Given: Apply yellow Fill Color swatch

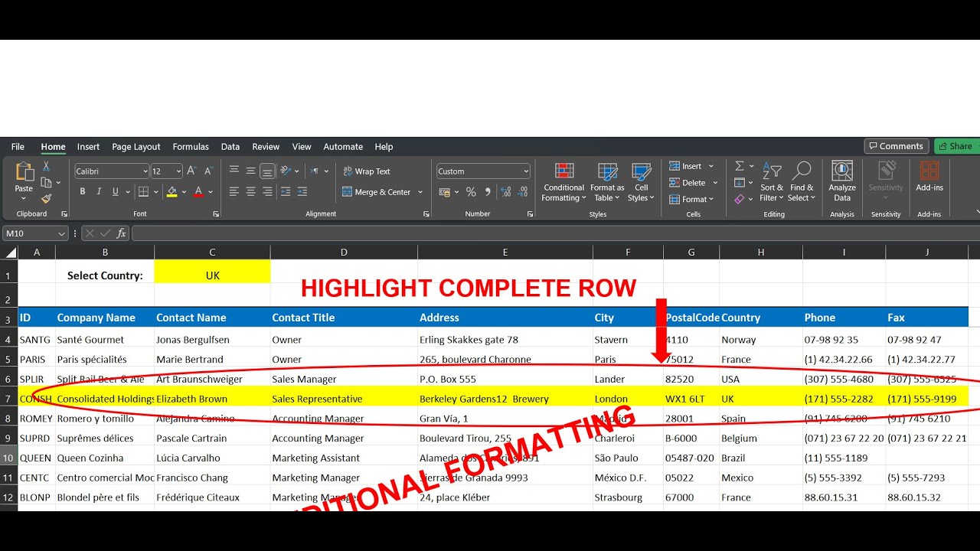Looking at the screenshot, I should [172, 192].
